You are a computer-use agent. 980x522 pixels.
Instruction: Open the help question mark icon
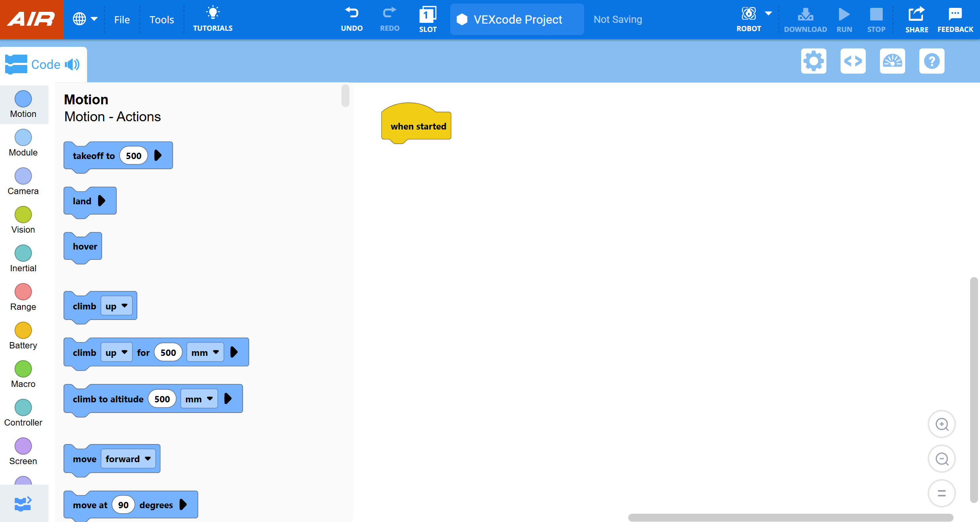[x=932, y=61]
